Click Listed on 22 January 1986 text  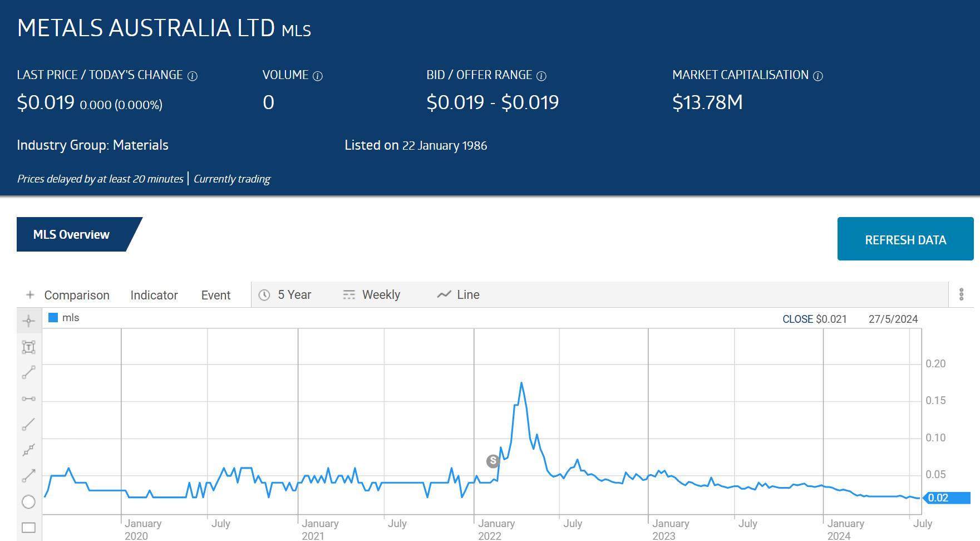point(416,145)
